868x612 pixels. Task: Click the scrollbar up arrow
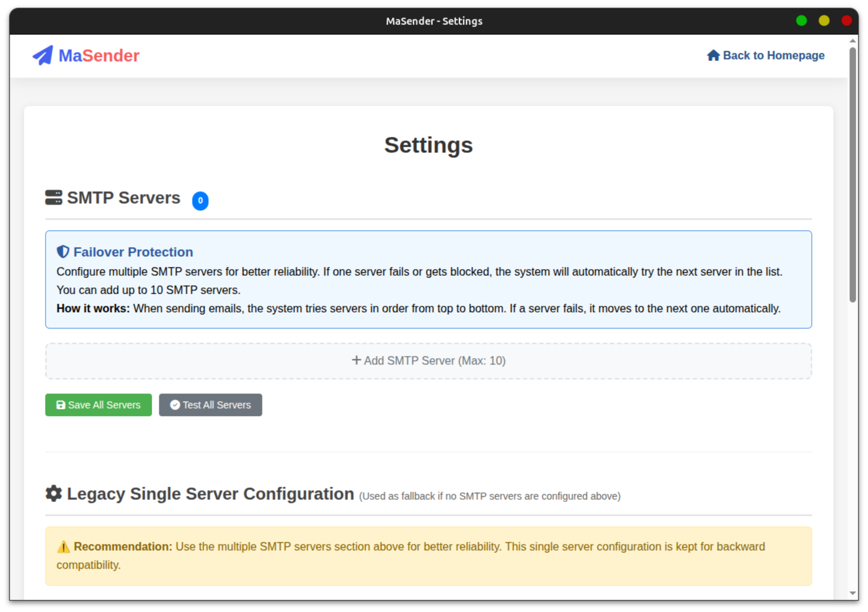click(853, 40)
